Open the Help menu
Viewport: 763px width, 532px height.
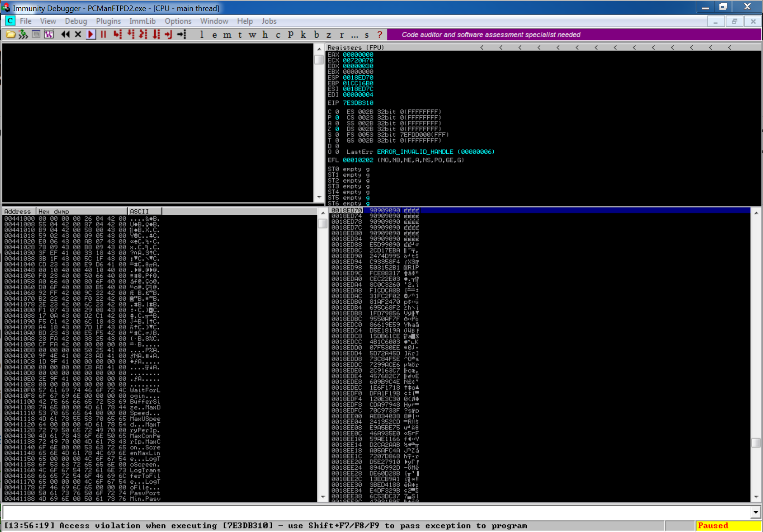tap(245, 21)
